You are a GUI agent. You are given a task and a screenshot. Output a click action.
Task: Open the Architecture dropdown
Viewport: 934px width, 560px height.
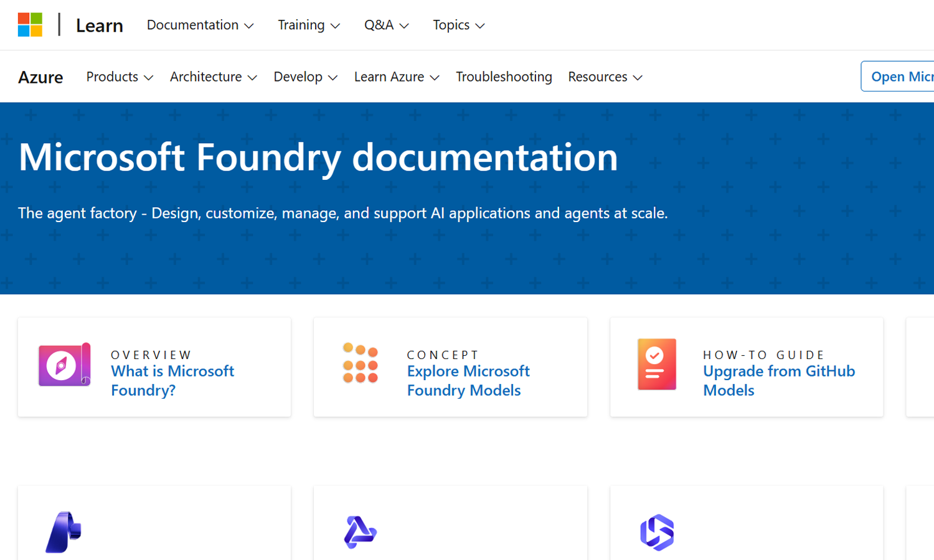tap(213, 77)
